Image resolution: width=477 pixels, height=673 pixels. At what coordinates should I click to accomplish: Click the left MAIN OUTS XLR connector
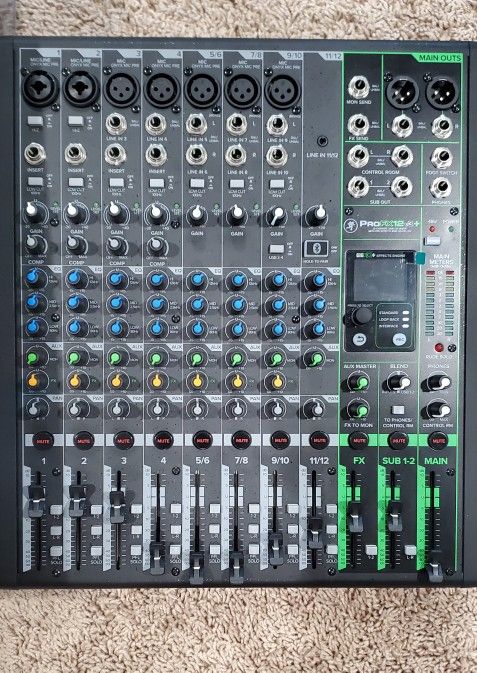click(403, 92)
